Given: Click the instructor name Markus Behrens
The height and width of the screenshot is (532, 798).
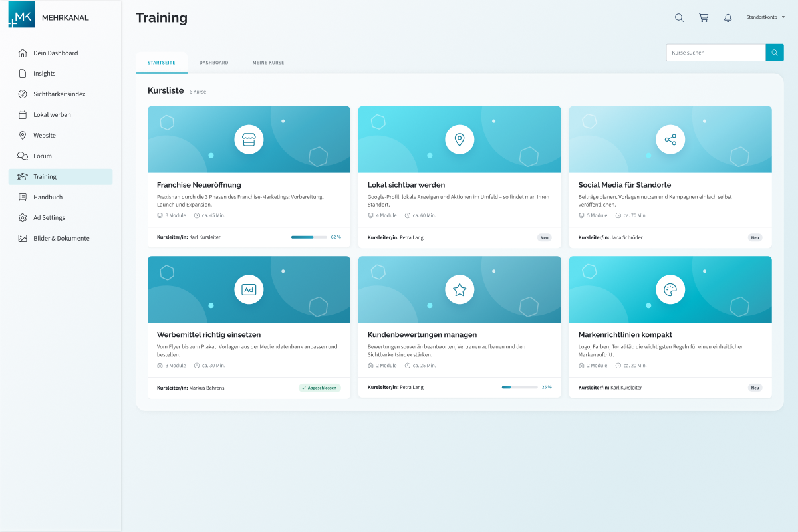Looking at the screenshot, I should 207,388.
